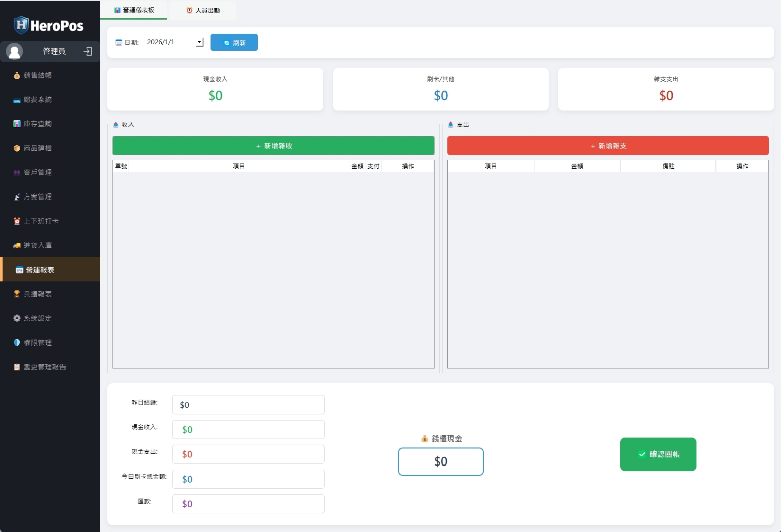The height and width of the screenshot is (532, 781).
Task: Click the 昨日結餘 amount field
Action: click(248, 405)
